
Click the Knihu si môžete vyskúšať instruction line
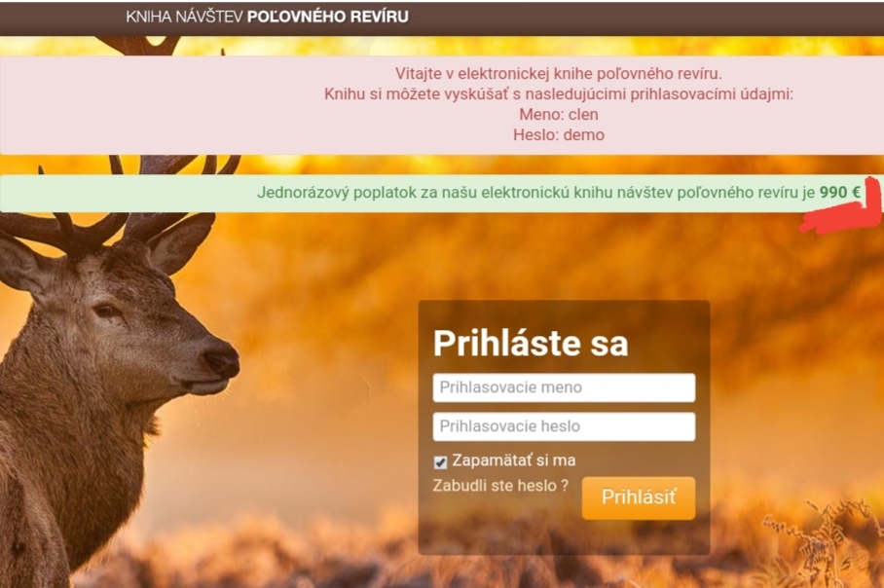(x=558, y=94)
